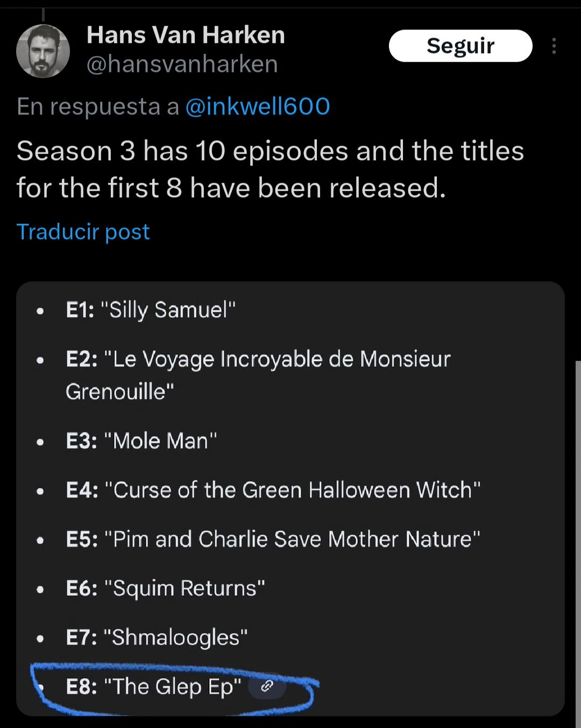Open Hans Van Harken's profile picture
581x728 pixels.
(43, 51)
